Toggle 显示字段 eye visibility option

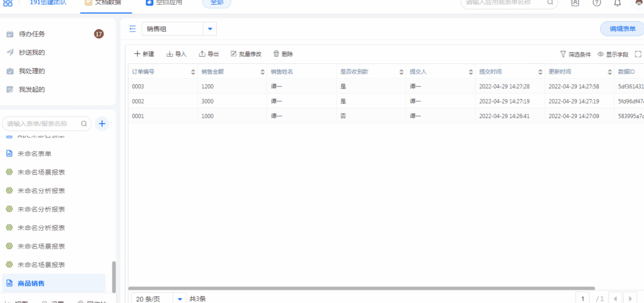pyautogui.click(x=600, y=54)
